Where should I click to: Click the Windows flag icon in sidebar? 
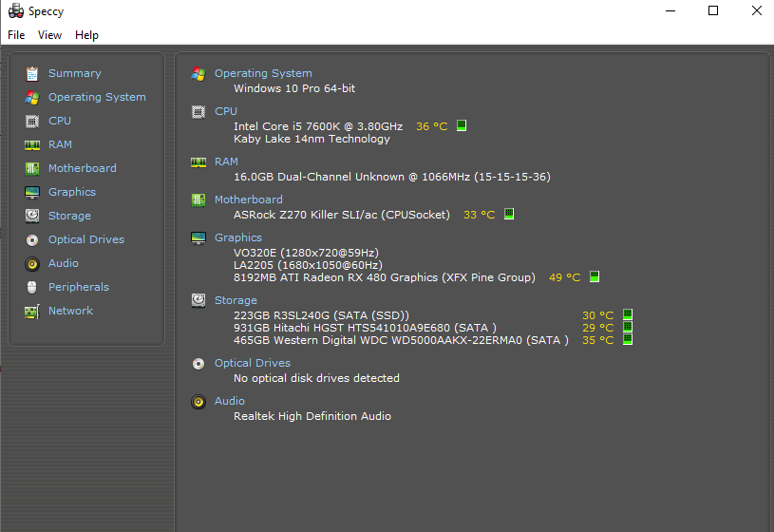click(x=32, y=97)
